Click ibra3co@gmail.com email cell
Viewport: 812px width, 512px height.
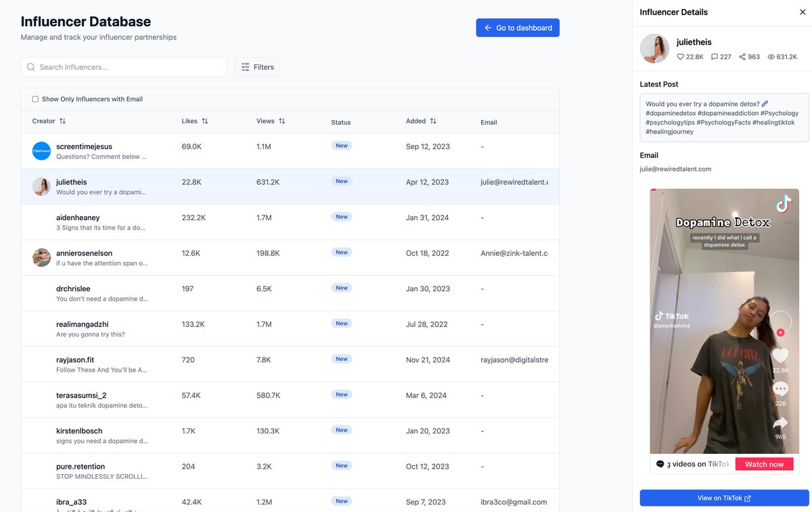tap(514, 502)
